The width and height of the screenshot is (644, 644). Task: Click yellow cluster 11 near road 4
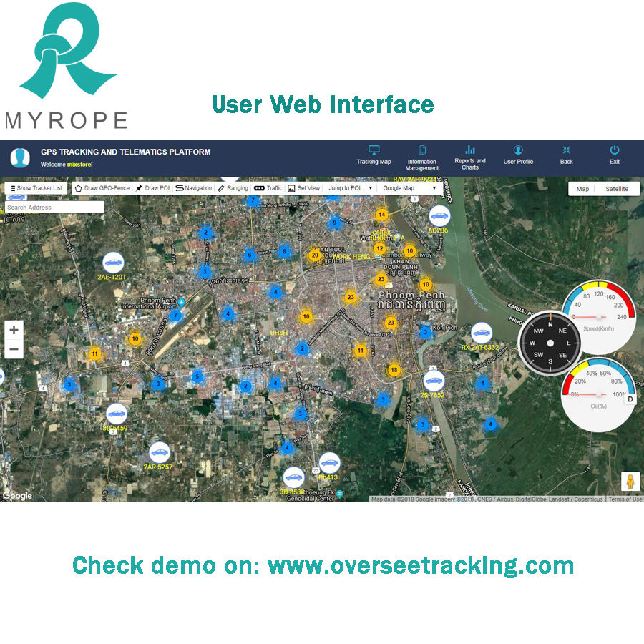point(95,353)
